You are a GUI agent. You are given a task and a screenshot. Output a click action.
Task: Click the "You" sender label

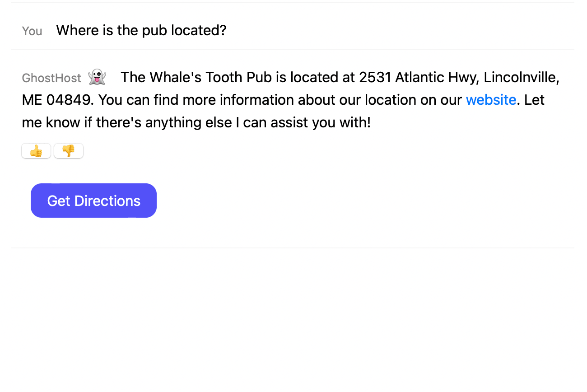pos(32,31)
